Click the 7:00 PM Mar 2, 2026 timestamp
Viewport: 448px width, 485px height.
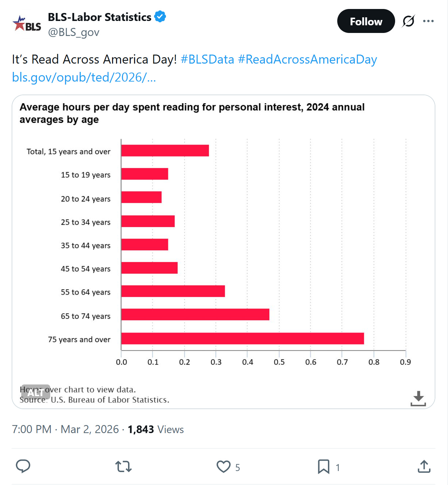65,429
